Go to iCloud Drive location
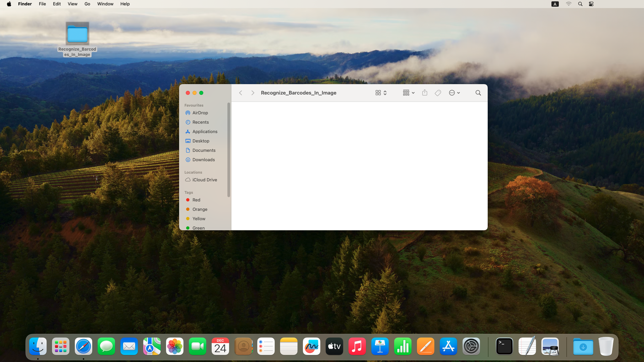The height and width of the screenshot is (362, 644). [x=204, y=180]
